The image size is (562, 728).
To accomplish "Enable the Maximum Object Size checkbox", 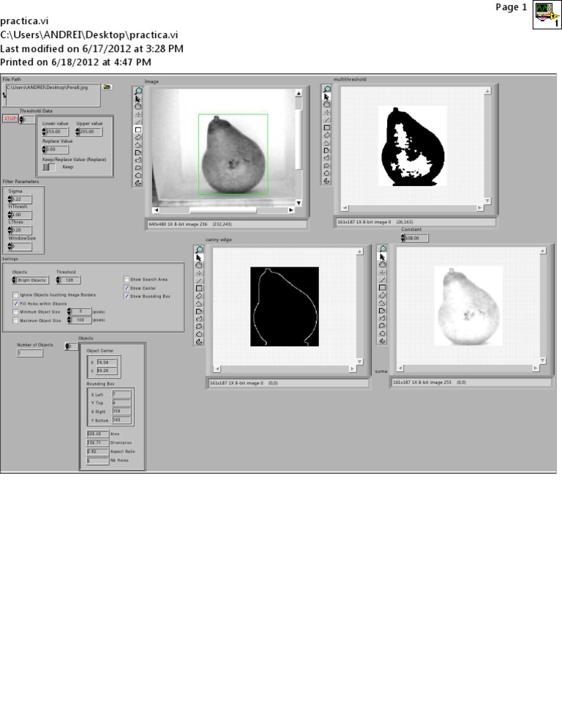I will pyautogui.click(x=16, y=320).
